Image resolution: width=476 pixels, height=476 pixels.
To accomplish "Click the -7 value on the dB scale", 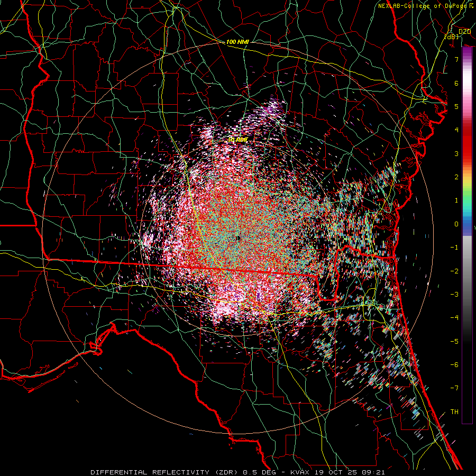I will point(454,388).
